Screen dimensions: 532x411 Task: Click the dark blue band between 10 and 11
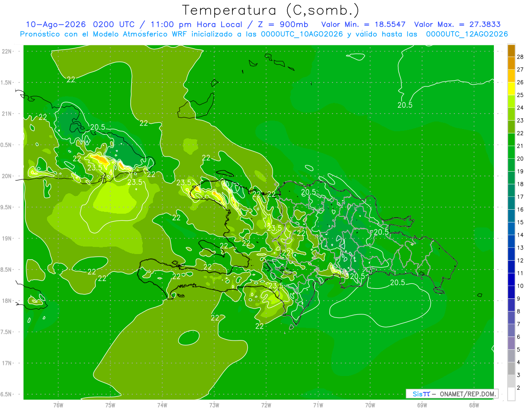(x=511, y=280)
